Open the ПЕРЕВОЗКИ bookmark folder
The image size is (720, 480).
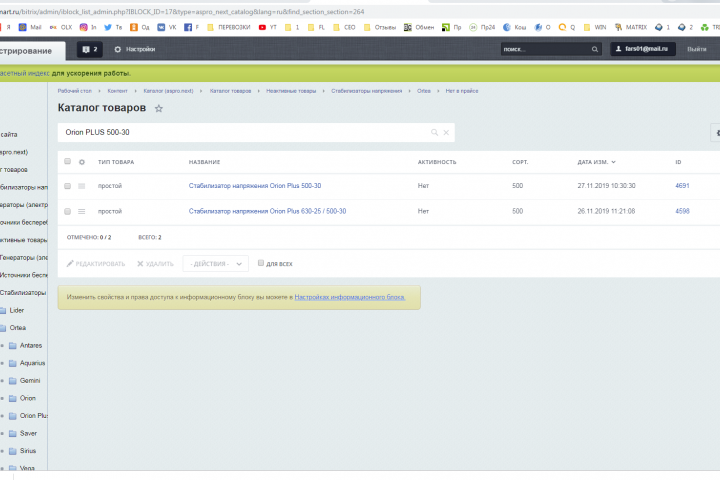click(x=229, y=28)
